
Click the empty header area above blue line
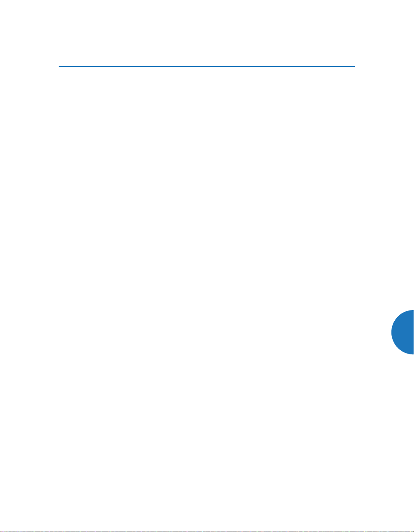206,33
